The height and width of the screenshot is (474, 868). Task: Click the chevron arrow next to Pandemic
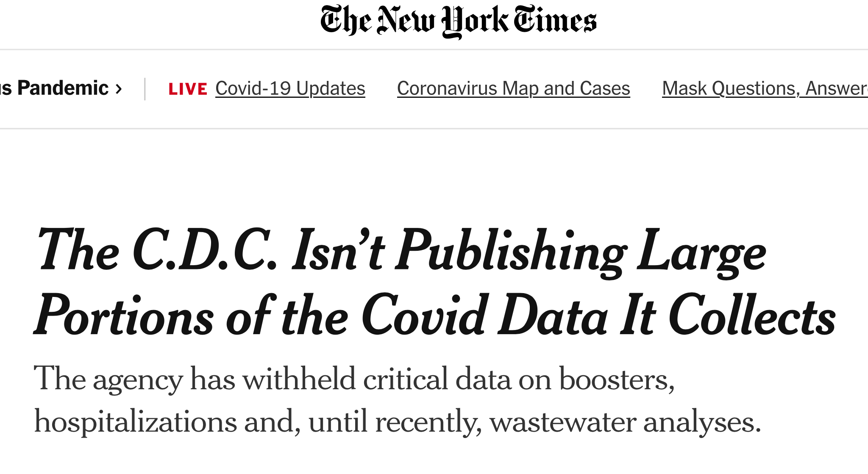click(x=119, y=89)
